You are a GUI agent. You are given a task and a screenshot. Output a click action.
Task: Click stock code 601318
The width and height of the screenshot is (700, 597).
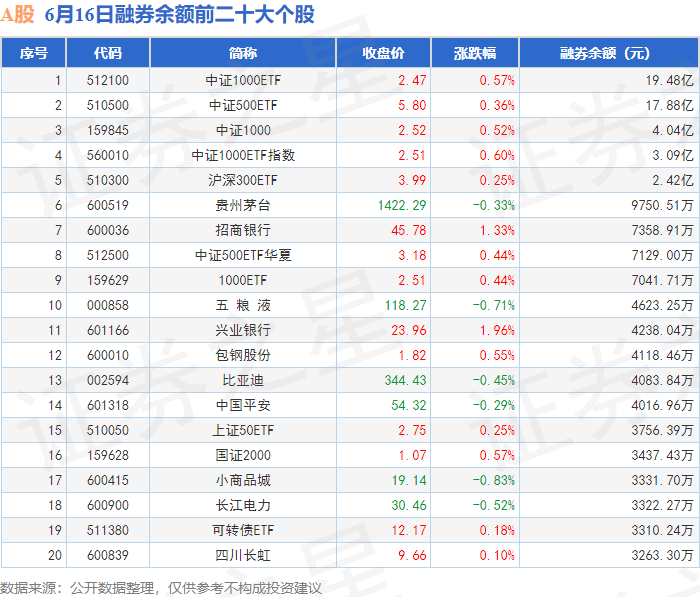point(108,405)
